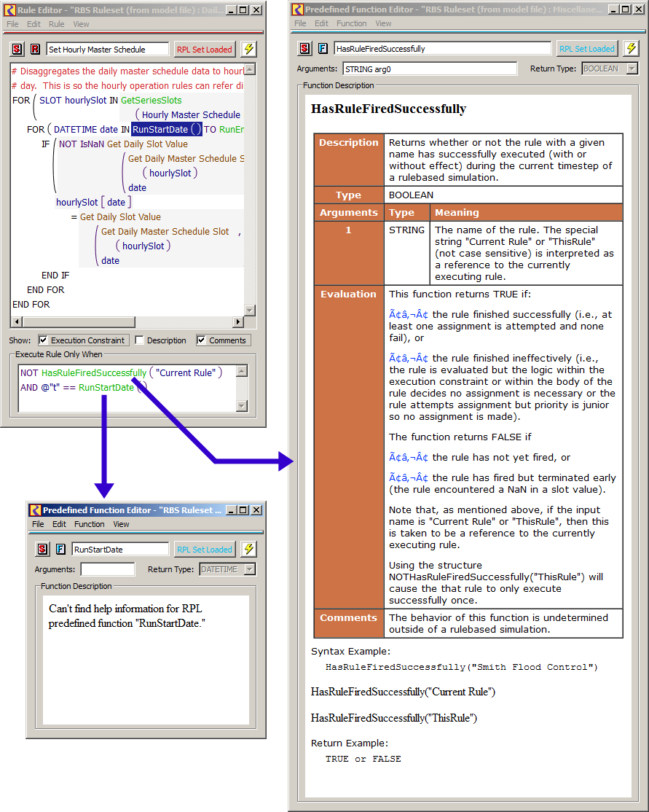
Task: Toggle the Comments checkbox in Rule Editor
Action: pos(201,340)
